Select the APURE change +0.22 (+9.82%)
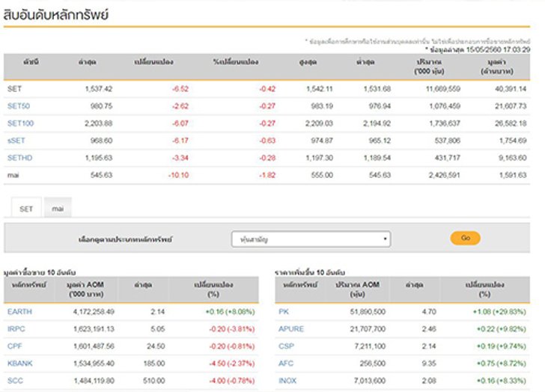 click(502, 329)
